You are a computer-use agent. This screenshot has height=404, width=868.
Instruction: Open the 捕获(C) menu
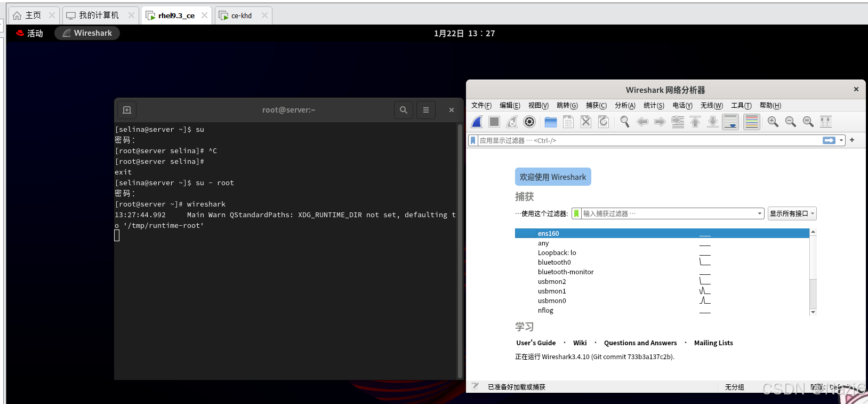tap(596, 105)
